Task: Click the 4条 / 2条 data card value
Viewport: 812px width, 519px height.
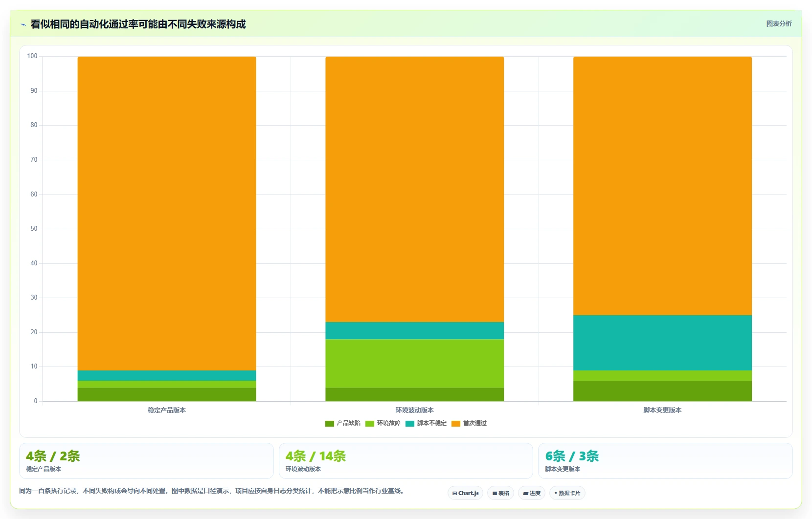Action: pyautogui.click(x=53, y=456)
